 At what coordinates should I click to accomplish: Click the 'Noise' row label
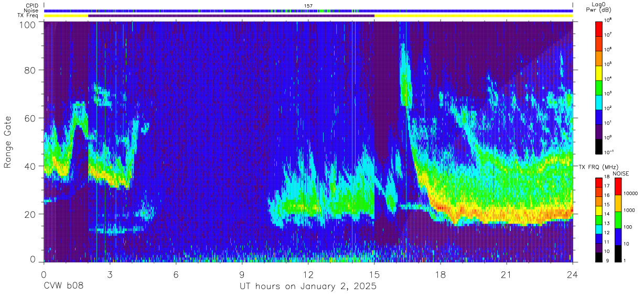[32, 10]
